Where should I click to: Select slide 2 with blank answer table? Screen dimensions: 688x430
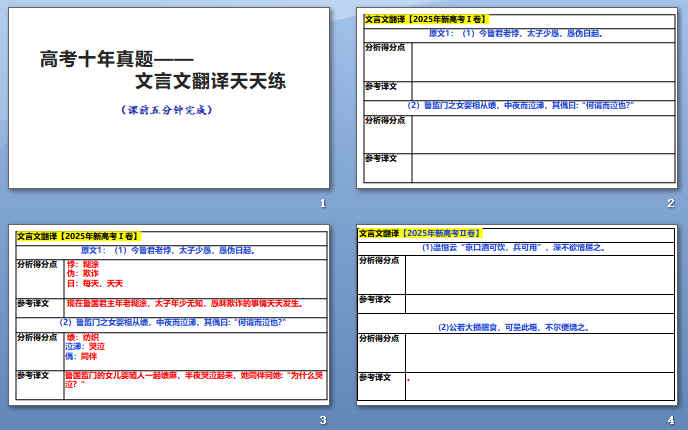point(517,98)
